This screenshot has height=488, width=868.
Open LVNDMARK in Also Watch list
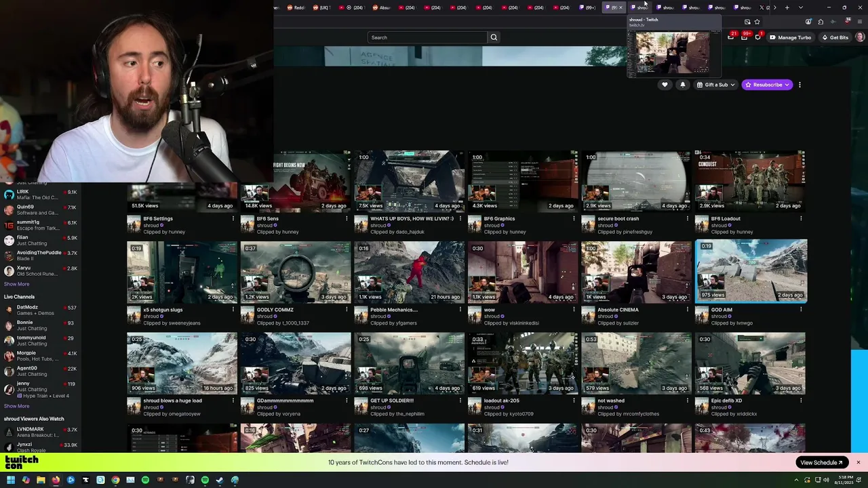(x=40, y=432)
